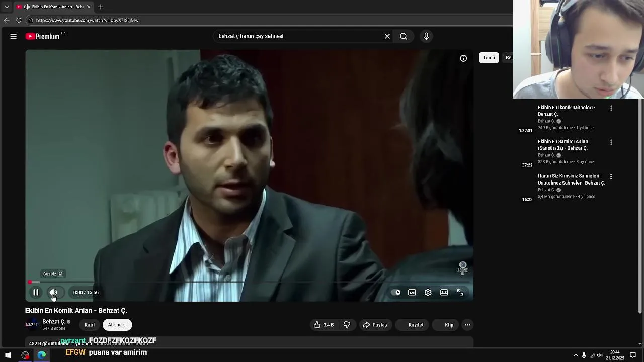644x362 pixels.
Task: Open the YouTube hamburger menu
Action: pos(14,36)
